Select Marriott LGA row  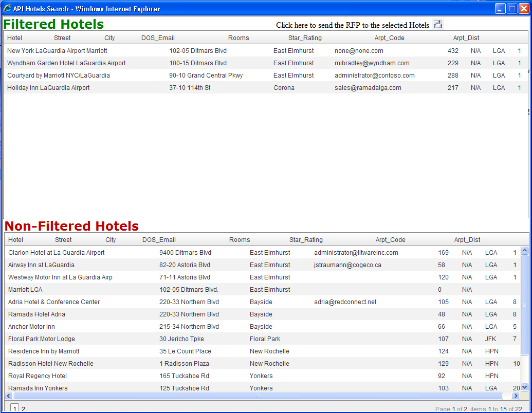coord(263,290)
